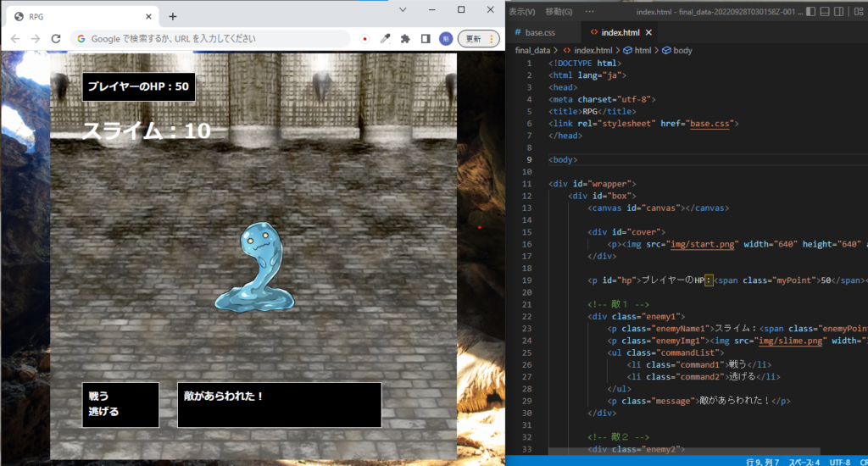The image size is (868, 466).
Task: Open a new Chrome tab with plus
Action: [x=173, y=17]
